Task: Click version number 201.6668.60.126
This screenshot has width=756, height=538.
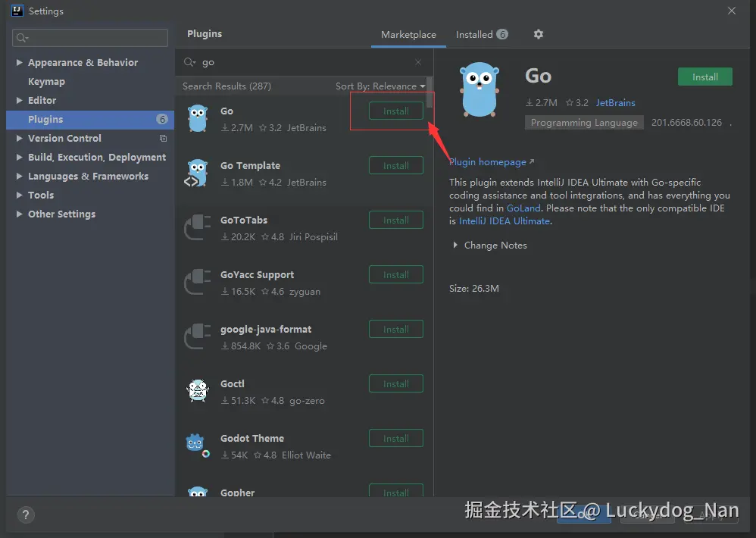Action: tap(686, 123)
